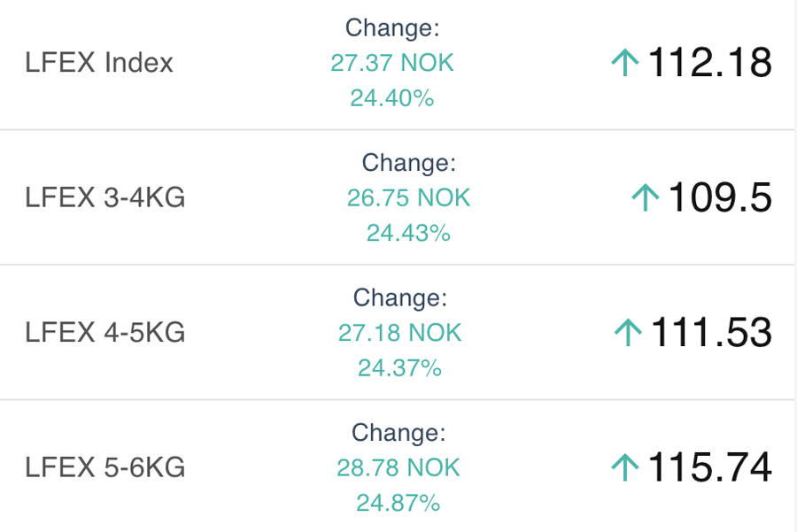Select the LFEX 3-4KG label
The height and width of the screenshot is (532, 797).
105,197
